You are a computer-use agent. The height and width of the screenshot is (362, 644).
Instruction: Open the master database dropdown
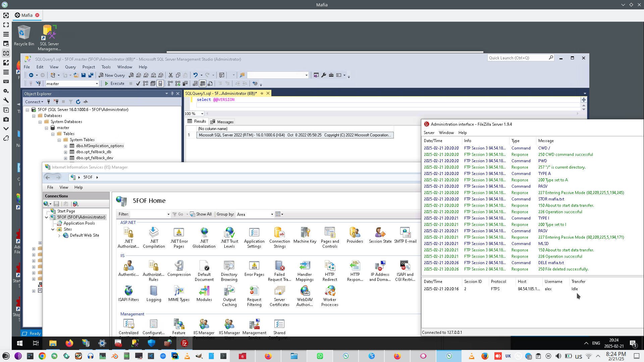coord(97,84)
